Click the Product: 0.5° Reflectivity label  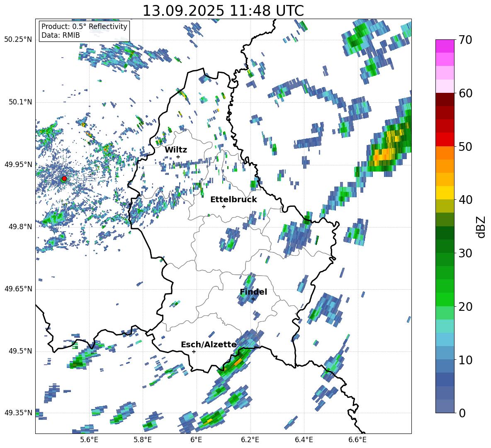coord(84,27)
